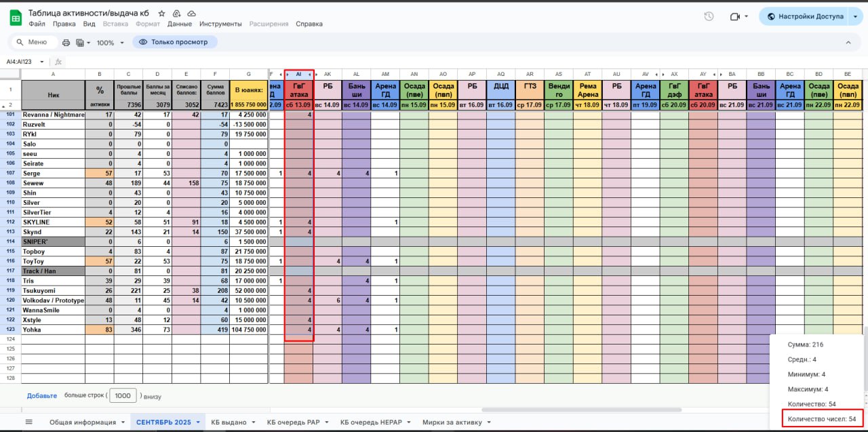
Task: Click the 'Настройки Доступа' share button
Action: pyautogui.click(x=804, y=16)
